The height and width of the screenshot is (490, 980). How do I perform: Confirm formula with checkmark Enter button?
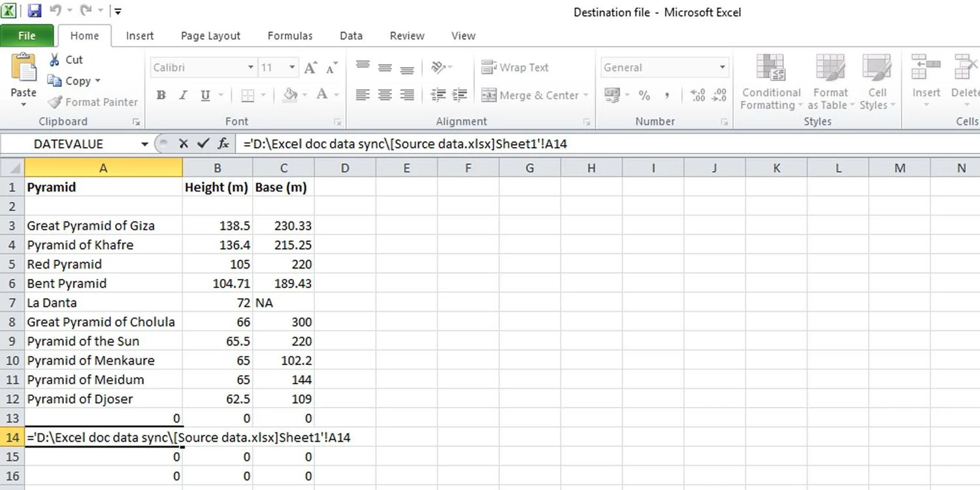coord(203,144)
